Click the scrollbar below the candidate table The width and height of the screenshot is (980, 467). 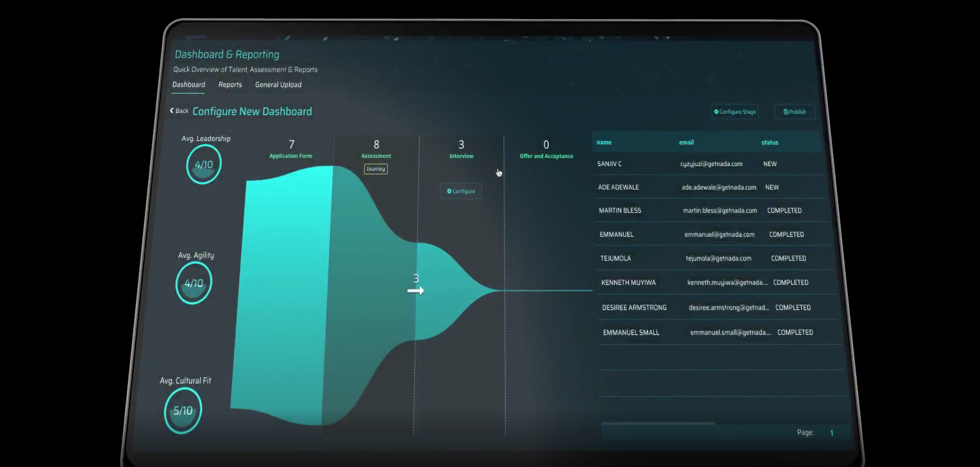click(x=659, y=423)
